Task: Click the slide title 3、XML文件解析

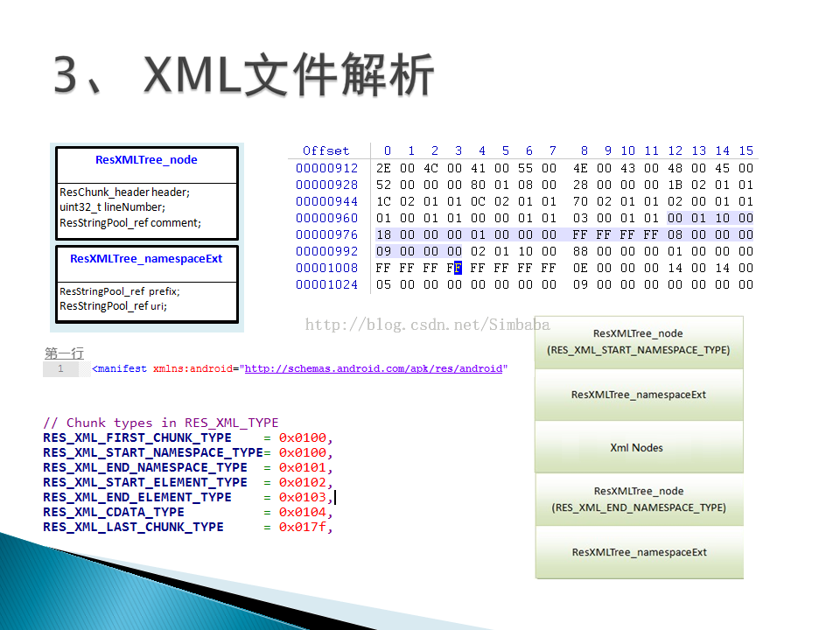Action: click(x=244, y=73)
